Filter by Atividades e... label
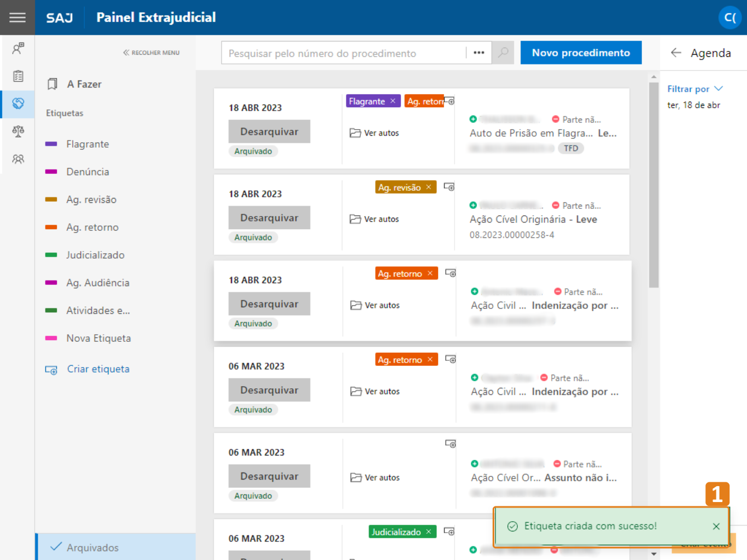 98,311
